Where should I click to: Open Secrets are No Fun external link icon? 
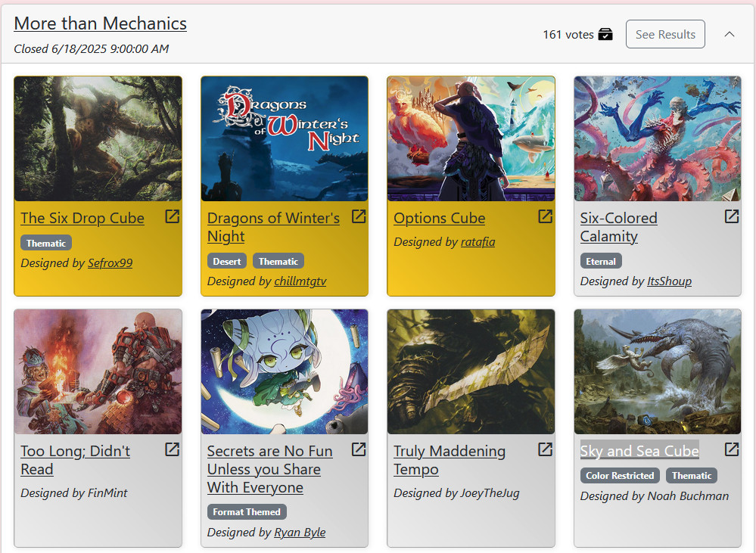point(359,449)
